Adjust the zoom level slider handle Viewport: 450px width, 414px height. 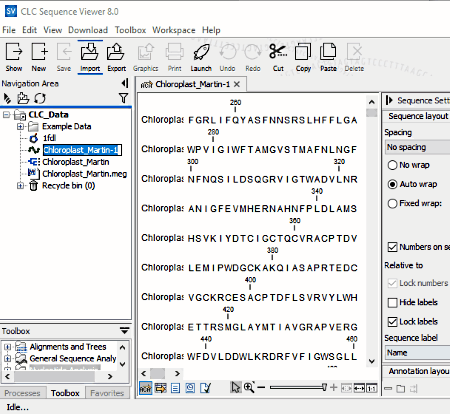coord(324,387)
